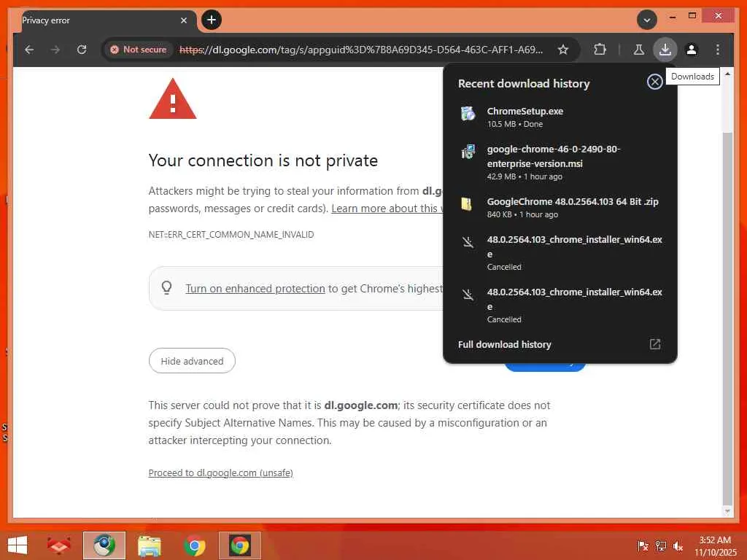
Task: Click the Not secure site info chip
Action: click(138, 50)
